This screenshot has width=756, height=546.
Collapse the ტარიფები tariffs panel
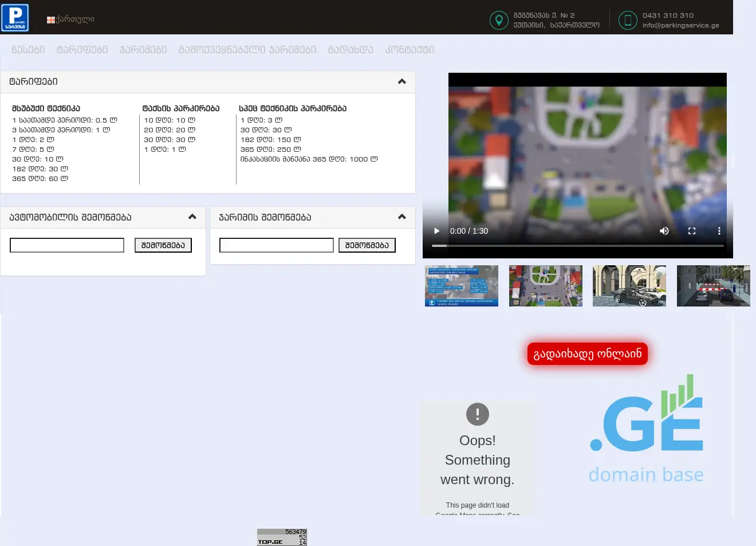[x=401, y=81]
